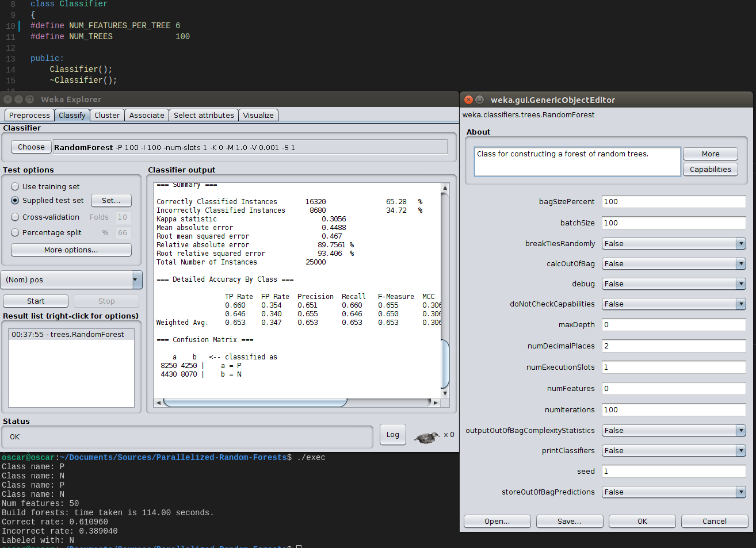Click the Choose classifier button
Screen dimensions: 756x548
coord(31,147)
